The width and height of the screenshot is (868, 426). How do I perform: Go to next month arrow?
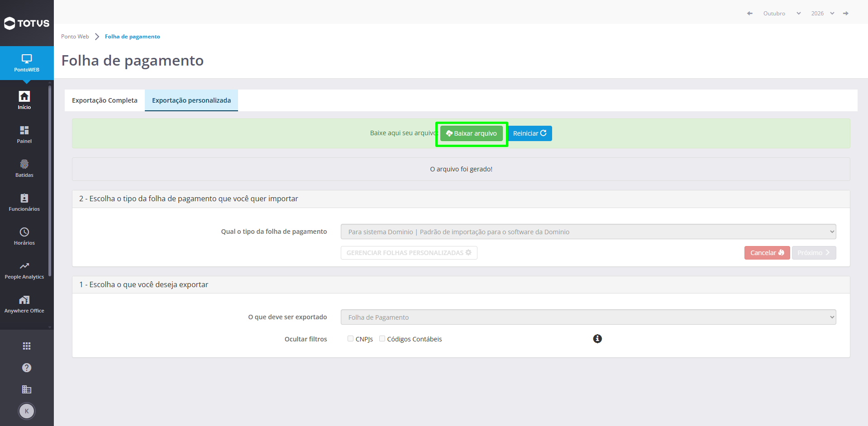tap(846, 14)
